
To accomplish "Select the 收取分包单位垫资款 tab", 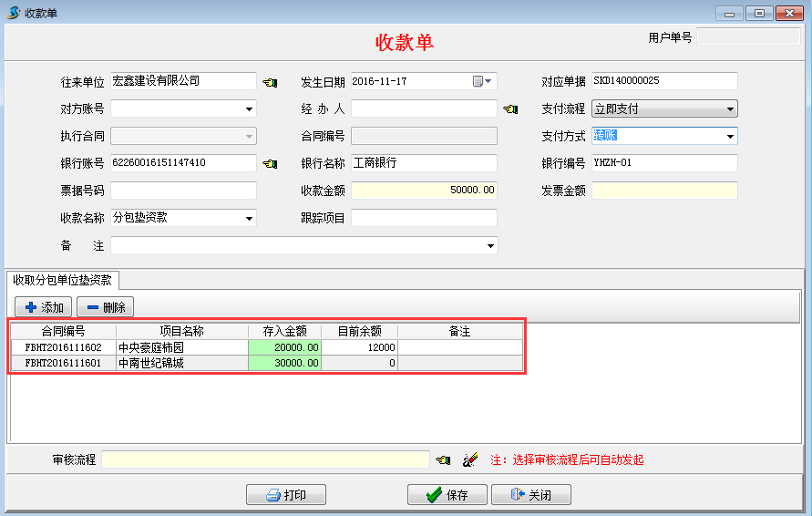I will (63, 280).
